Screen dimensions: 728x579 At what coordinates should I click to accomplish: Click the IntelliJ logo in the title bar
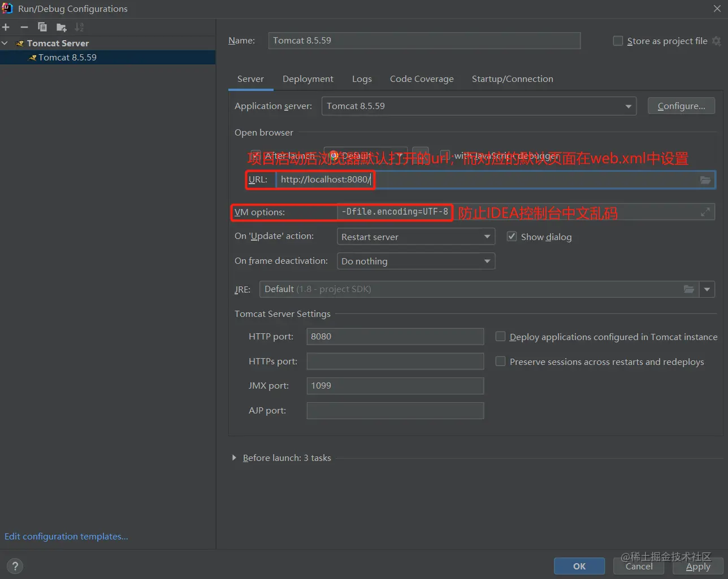[x=7, y=8]
